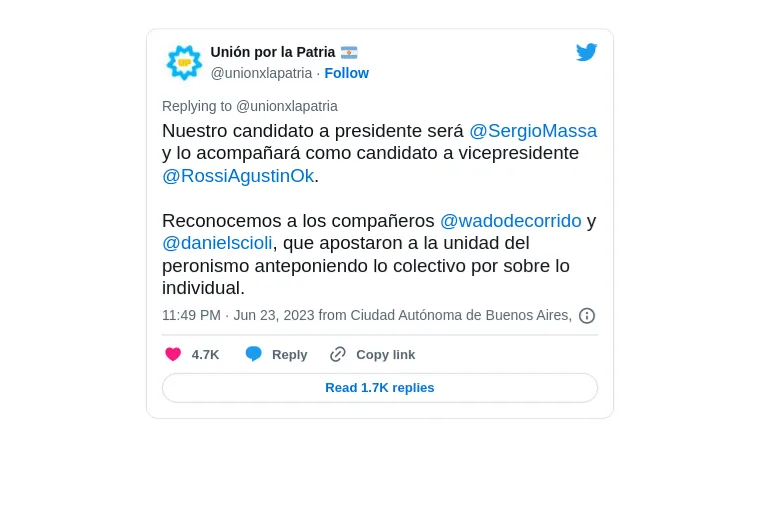
Task: Click the chain link copy icon
Action: [338, 355]
